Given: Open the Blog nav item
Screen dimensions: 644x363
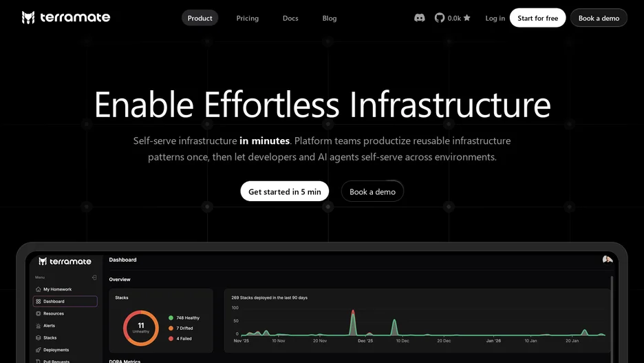Looking at the screenshot, I should [x=330, y=18].
